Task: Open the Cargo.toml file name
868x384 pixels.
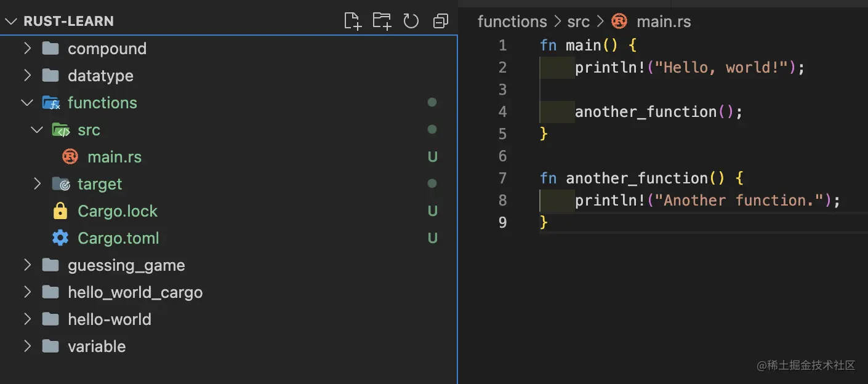Action: [x=118, y=238]
